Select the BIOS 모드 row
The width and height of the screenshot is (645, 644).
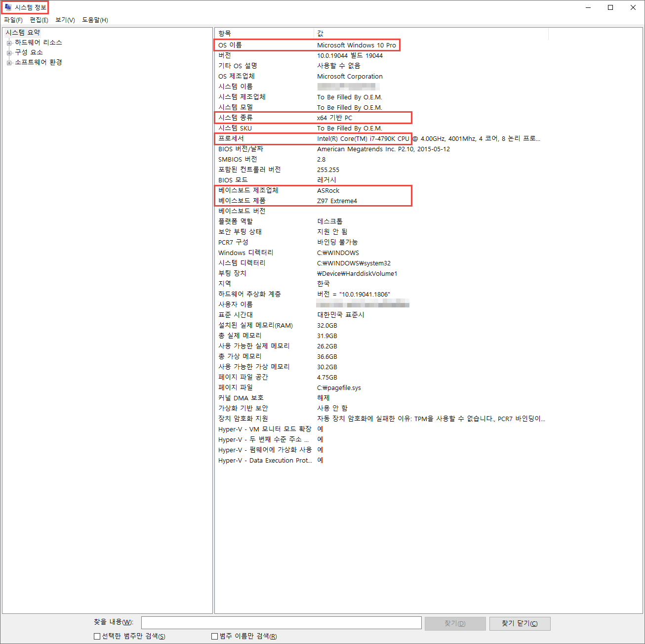382,180
